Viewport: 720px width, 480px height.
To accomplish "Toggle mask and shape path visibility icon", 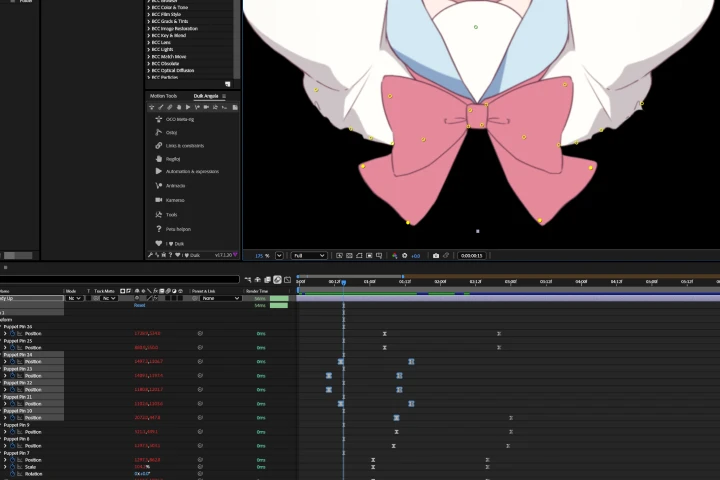I will (359, 255).
